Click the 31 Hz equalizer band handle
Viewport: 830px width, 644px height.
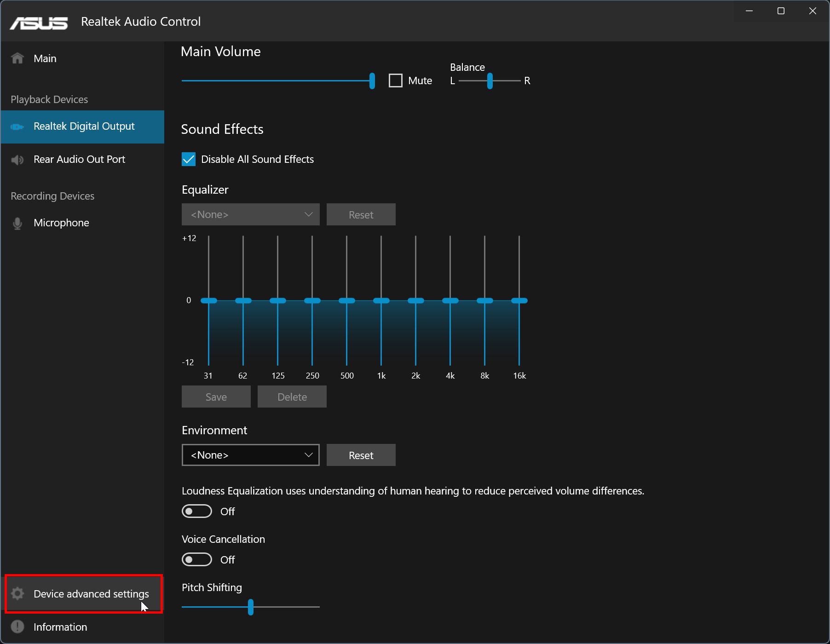209,300
